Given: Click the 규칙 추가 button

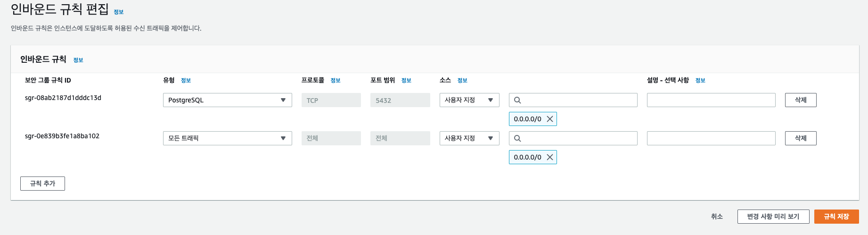Looking at the screenshot, I should 42,184.
